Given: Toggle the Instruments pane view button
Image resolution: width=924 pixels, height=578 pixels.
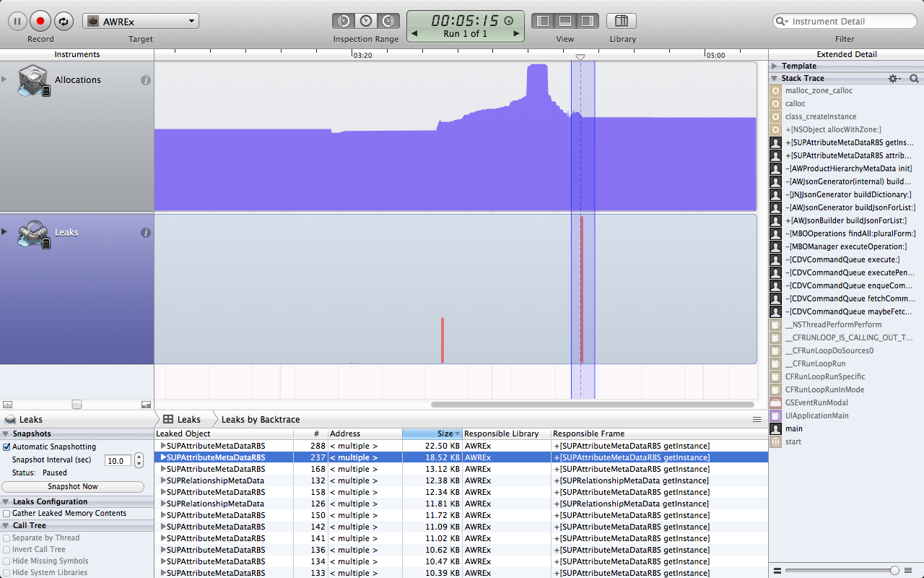Looking at the screenshot, I should 544,21.
